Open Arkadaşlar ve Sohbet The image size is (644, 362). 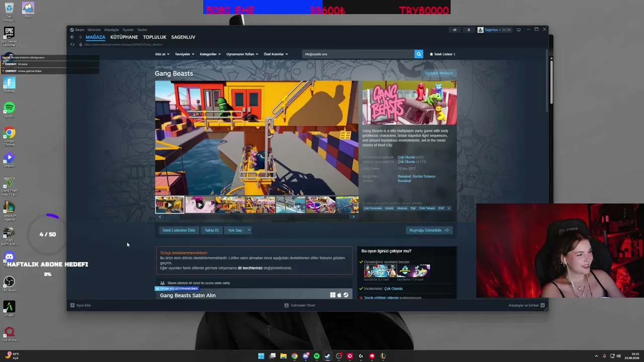pyautogui.click(x=526, y=305)
